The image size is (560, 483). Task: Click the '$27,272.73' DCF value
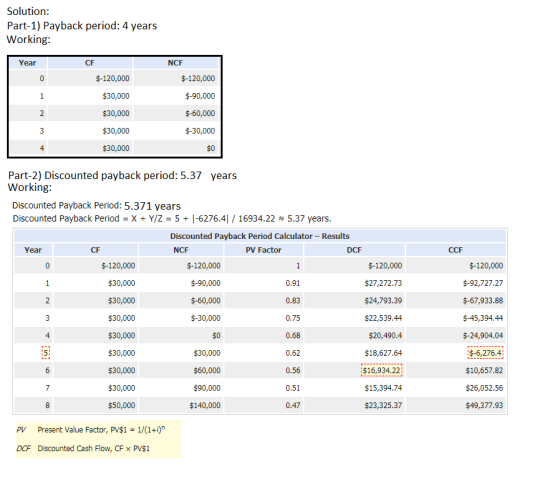click(x=383, y=283)
